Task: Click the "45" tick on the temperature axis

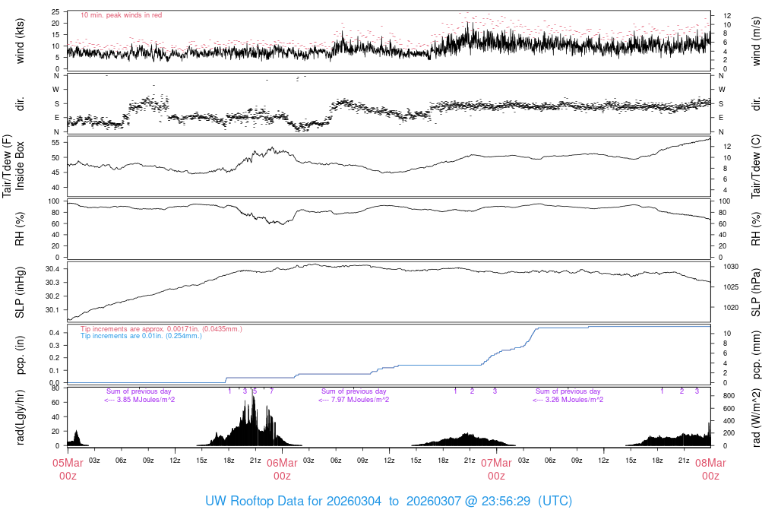Action: 55,173
